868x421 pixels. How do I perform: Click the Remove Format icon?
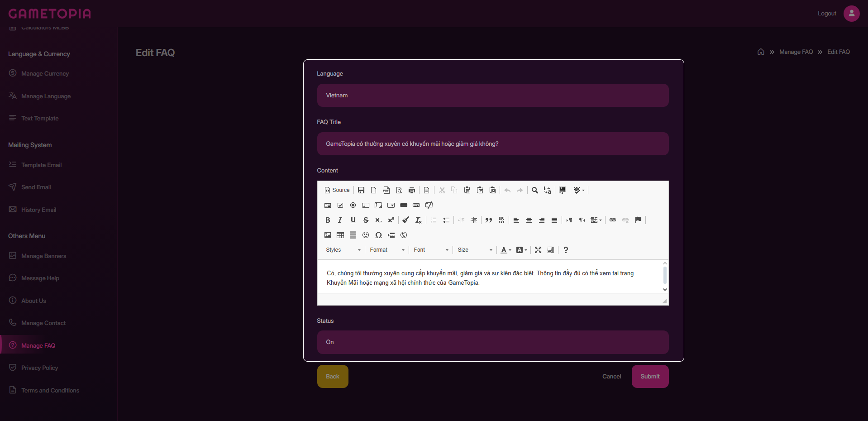pyautogui.click(x=419, y=220)
